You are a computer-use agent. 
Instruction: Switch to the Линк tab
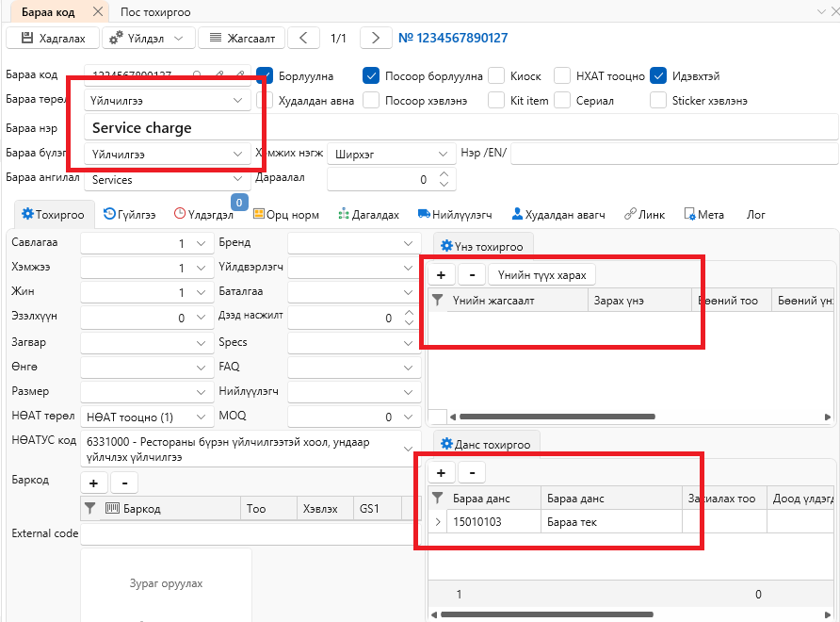click(644, 215)
